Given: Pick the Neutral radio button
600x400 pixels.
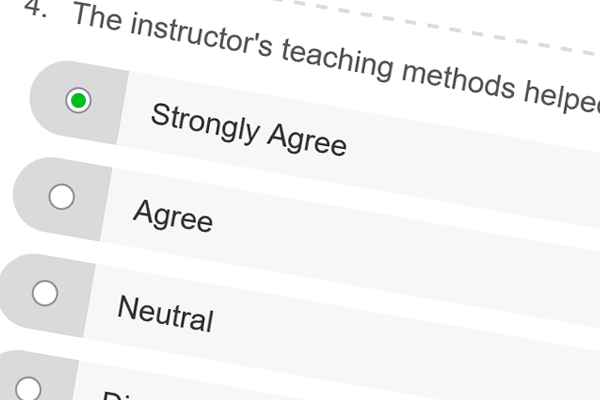Looking at the screenshot, I should point(45,293).
